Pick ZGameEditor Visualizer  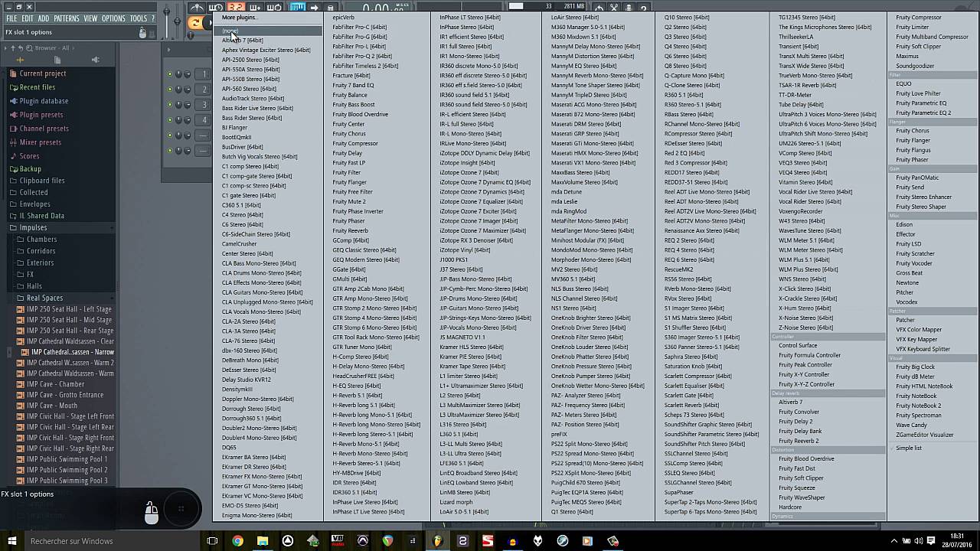point(925,435)
